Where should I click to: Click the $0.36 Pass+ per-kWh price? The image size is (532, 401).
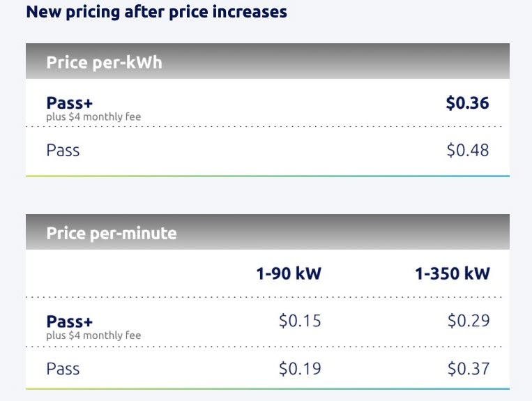(x=467, y=103)
